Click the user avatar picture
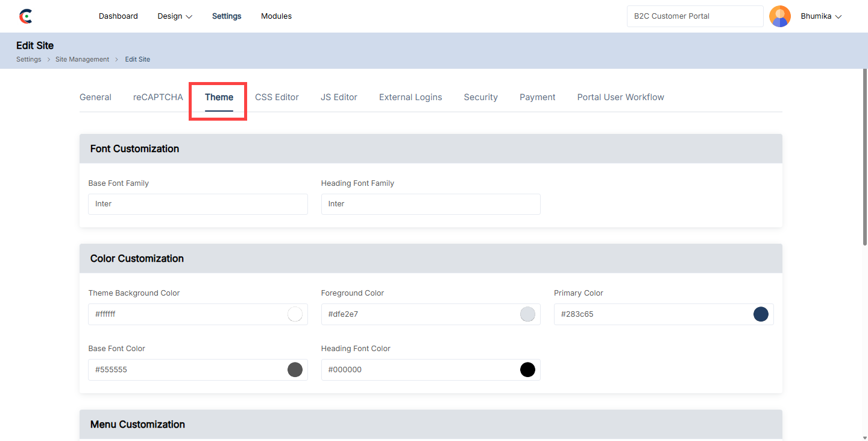The width and height of the screenshot is (868, 441). (779, 16)
